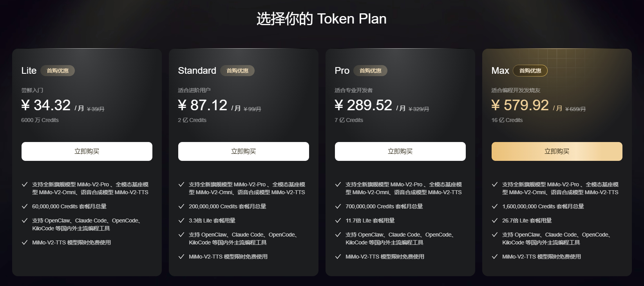This screenshot has height=286, width=644.
Task: Click the checkmark next to Standard's 3.3倍 Lite 套餐用量
Action: point(181,220)
